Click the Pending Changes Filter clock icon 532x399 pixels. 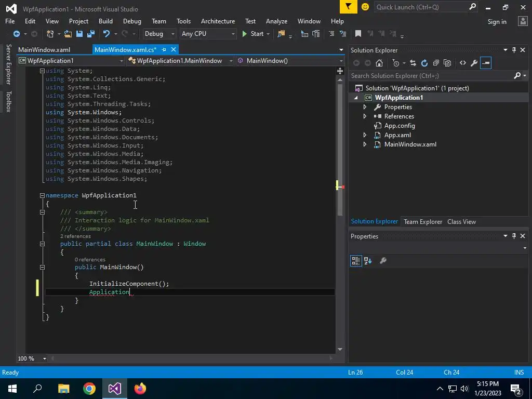click(x=396, y=63)
